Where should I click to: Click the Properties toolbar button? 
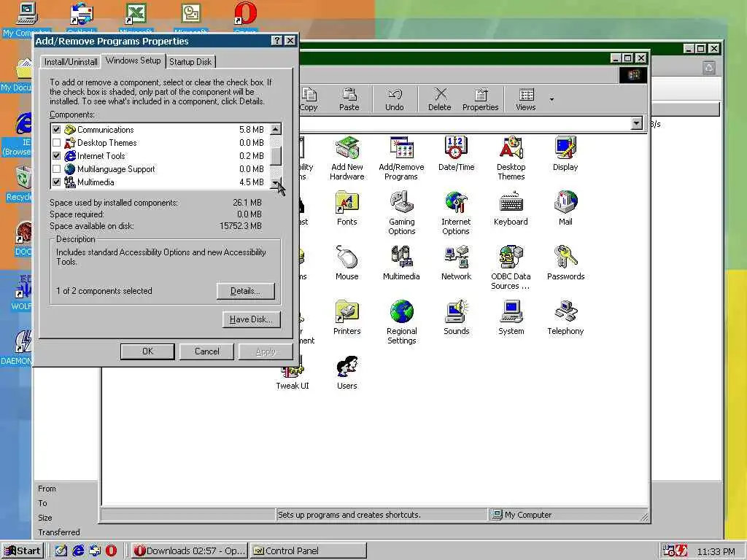[x=480, y=99]
